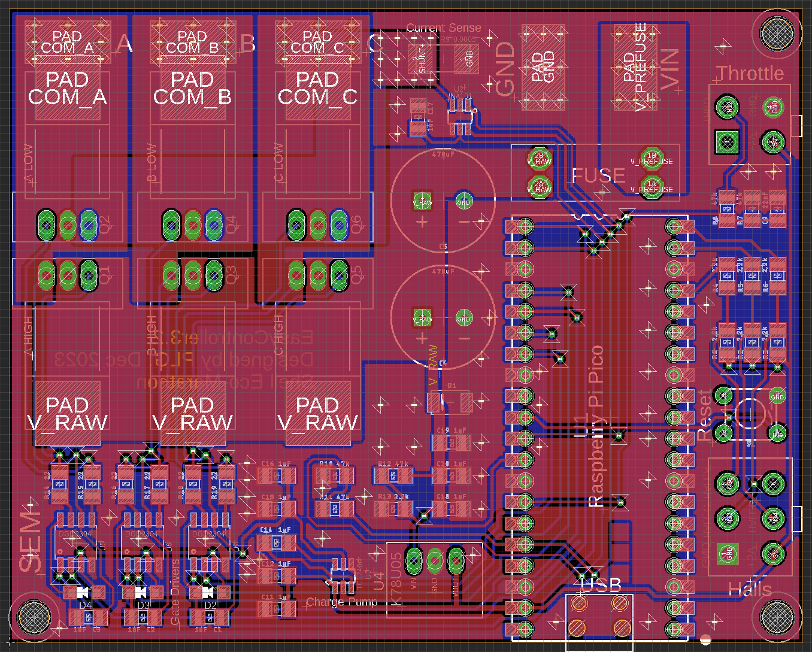
Task: Click V_RAW pad of upper 470uF capacitor
Action: [422, 201]
